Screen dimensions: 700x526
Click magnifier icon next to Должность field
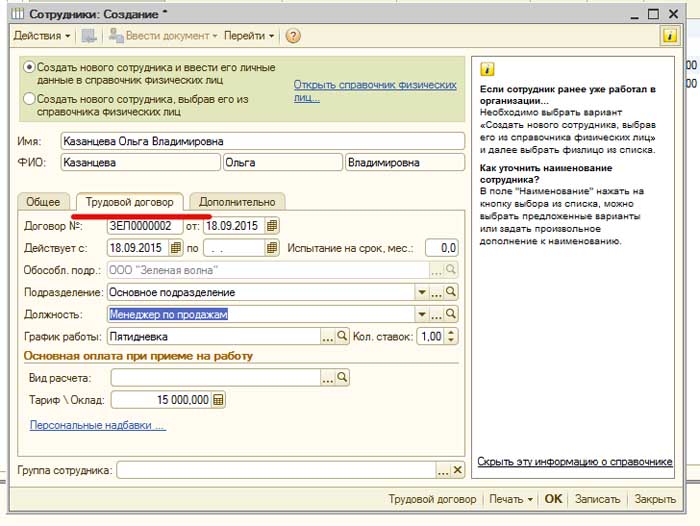452,314
